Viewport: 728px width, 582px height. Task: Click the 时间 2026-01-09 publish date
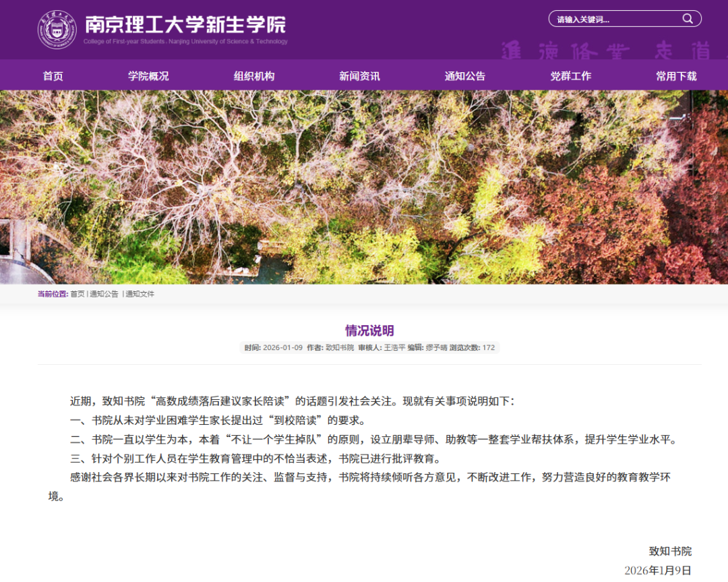274,348
